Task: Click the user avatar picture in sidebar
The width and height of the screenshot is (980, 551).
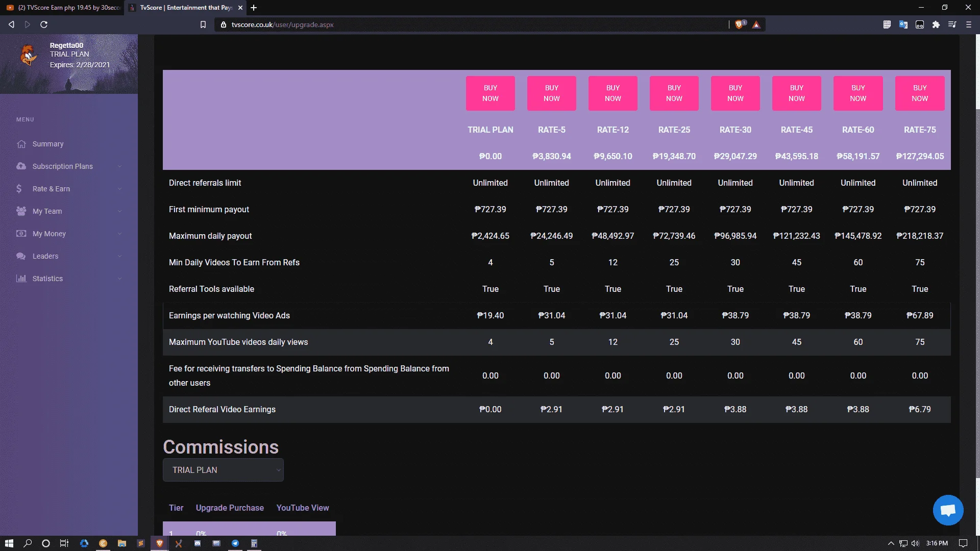Action: coord(29,55)
